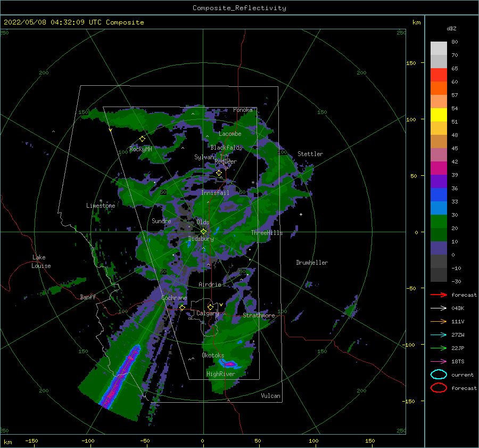Viewport: 479px width, 448px height.
Task: Click the Innisfail town label
Action: pos(215,193)
